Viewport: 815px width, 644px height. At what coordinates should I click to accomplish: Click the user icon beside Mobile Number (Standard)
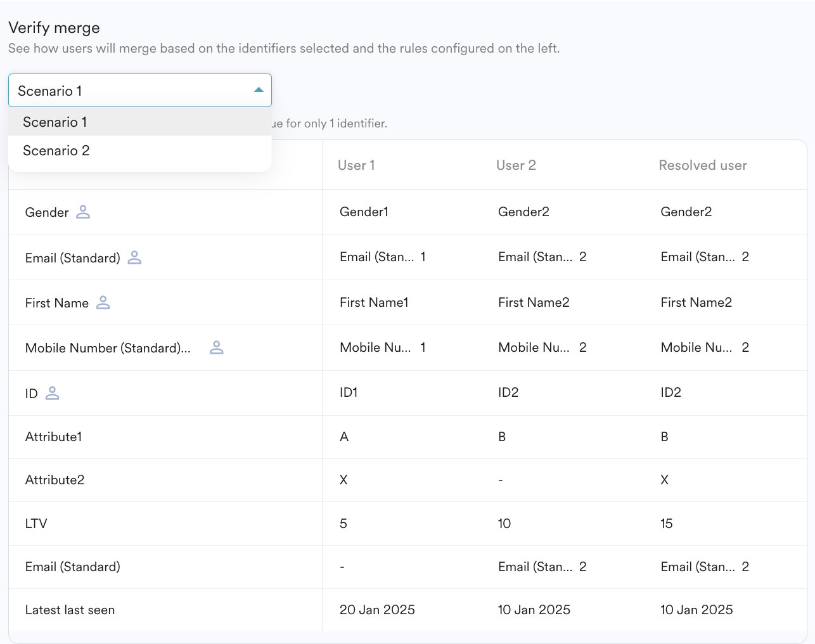[217, 347]
